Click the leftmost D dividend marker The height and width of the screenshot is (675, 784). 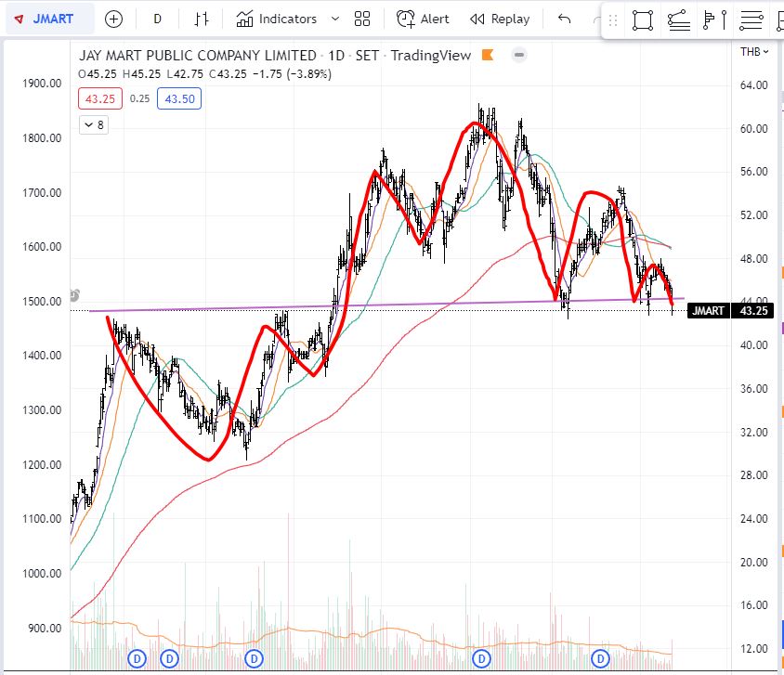tap(137, 658)
